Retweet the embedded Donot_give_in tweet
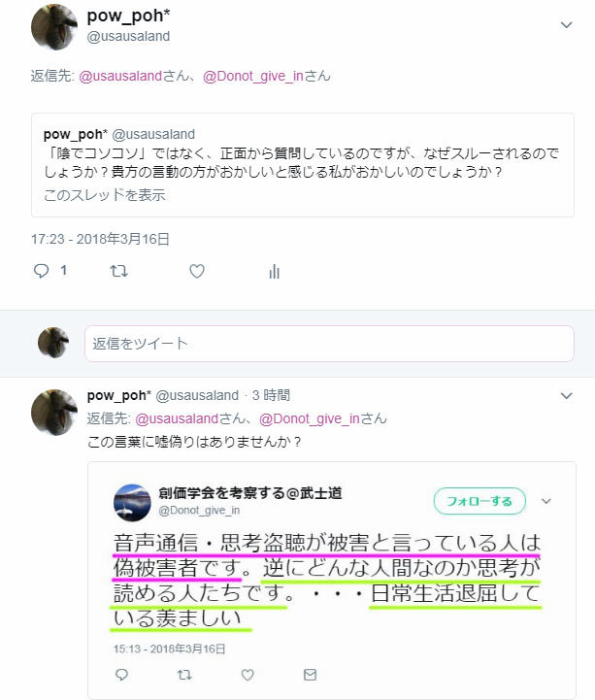 184,674
